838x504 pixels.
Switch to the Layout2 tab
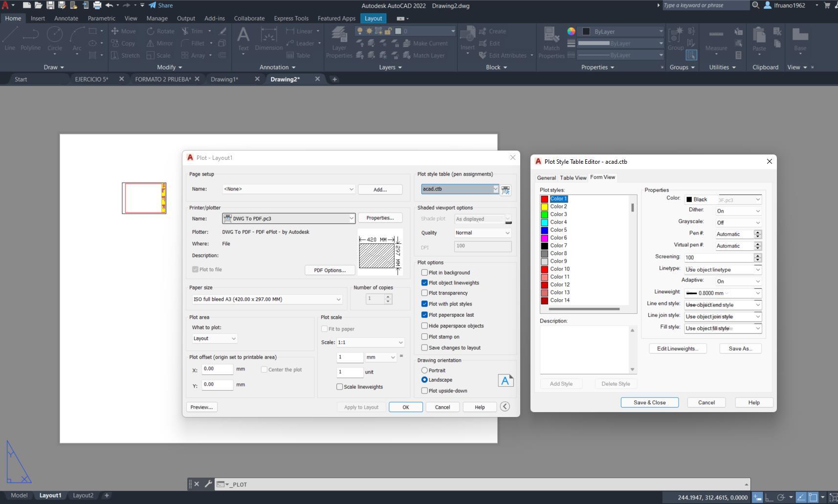point(83,496)
